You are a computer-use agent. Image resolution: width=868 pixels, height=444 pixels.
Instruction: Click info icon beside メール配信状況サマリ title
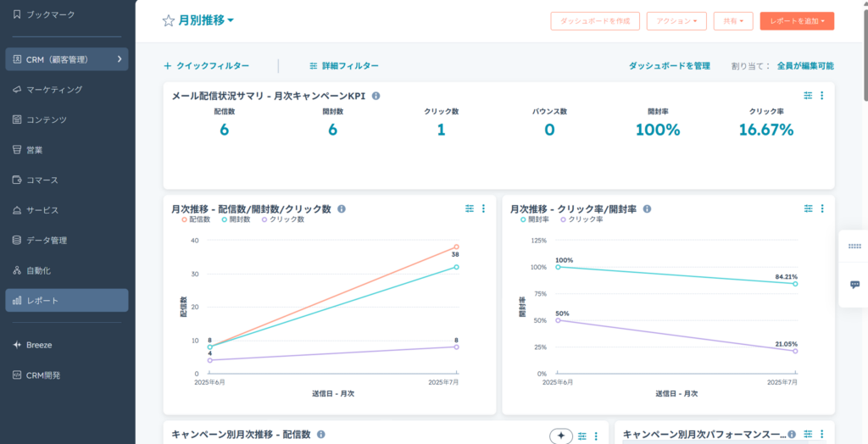(376, 96)
